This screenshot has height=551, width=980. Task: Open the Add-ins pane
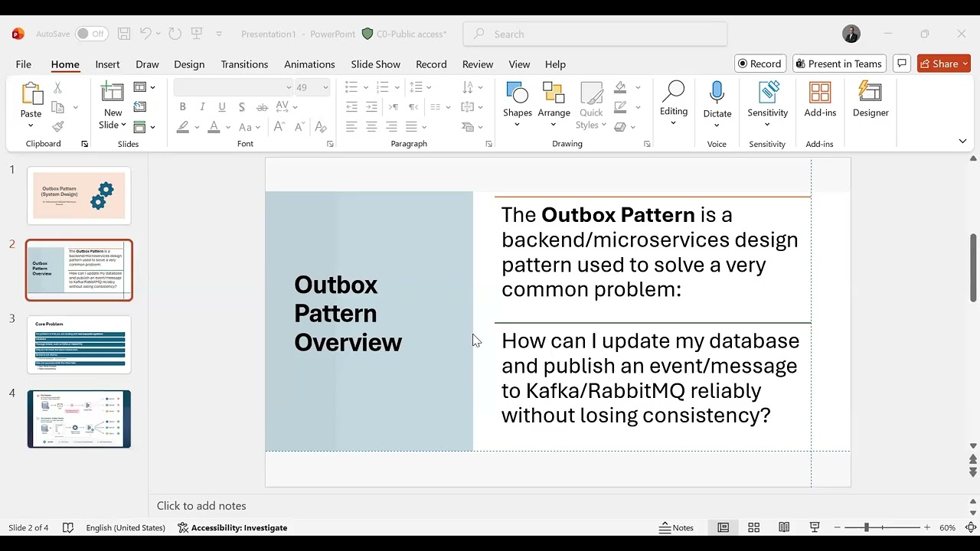tap(820, 99)
